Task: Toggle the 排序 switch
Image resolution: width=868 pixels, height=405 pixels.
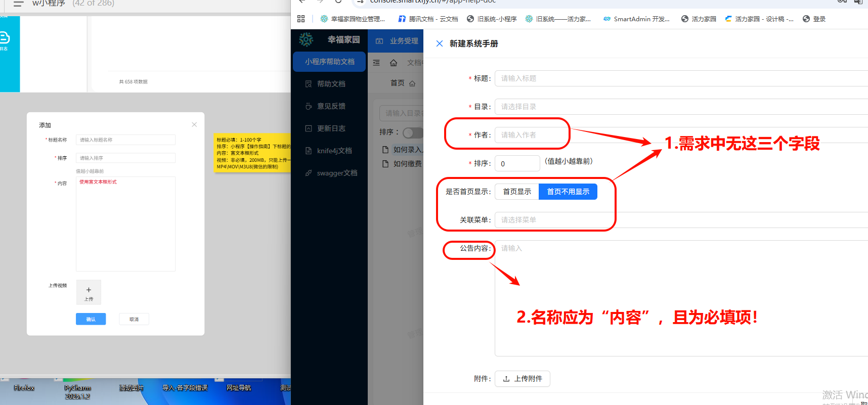Action: [x=412, y=132]
